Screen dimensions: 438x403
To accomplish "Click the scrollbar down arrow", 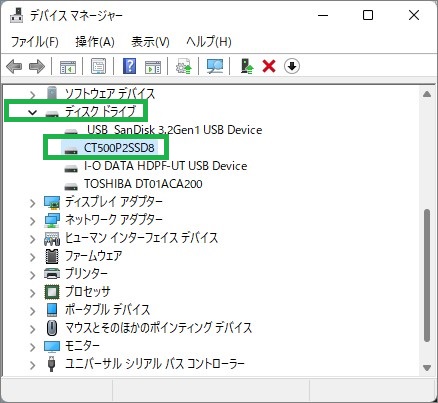I will pos(427,368).
